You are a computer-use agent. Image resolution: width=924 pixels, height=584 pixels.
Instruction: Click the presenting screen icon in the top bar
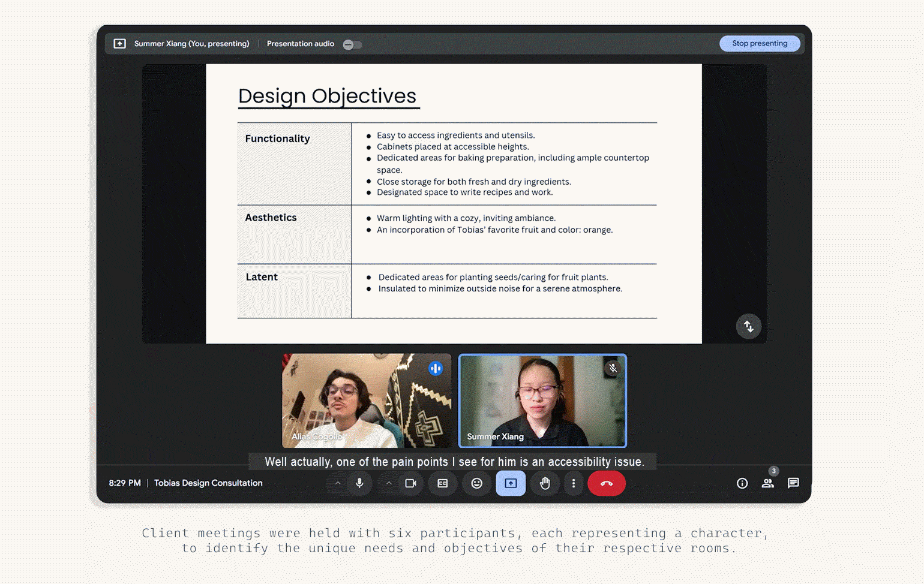(x=120, y=44)
